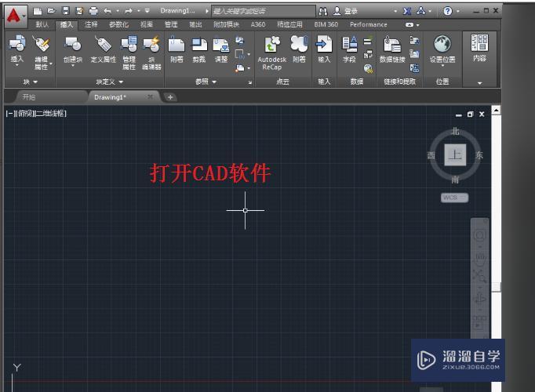The width and height of the screenshot is (535, 392).
Task: Click the 数据链接 Data Link icon
Action: pos(392,45)
